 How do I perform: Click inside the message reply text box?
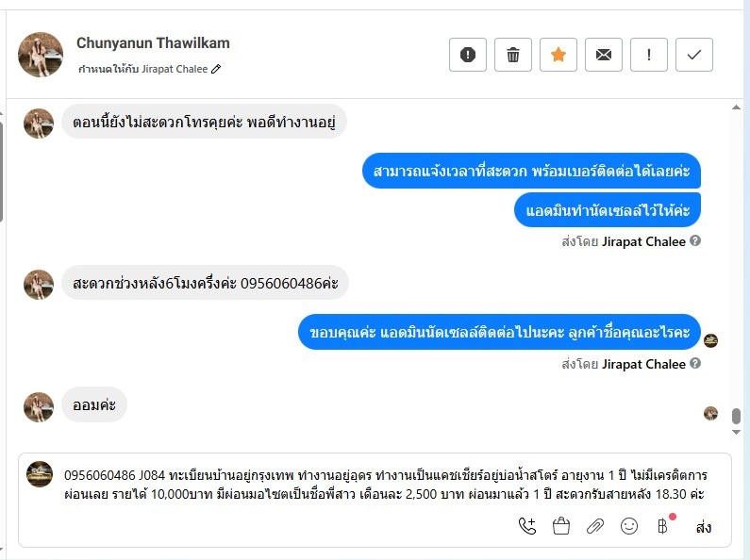(377, 484)
